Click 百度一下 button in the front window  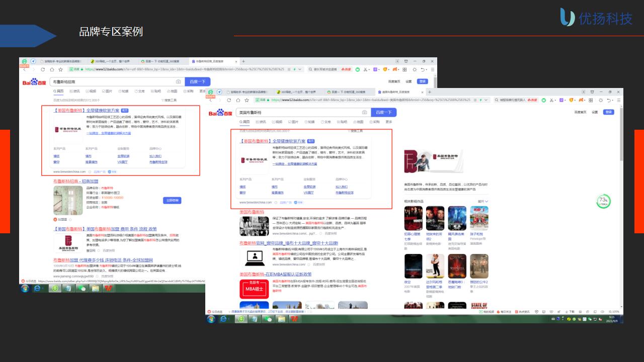(x=384, y=112)
